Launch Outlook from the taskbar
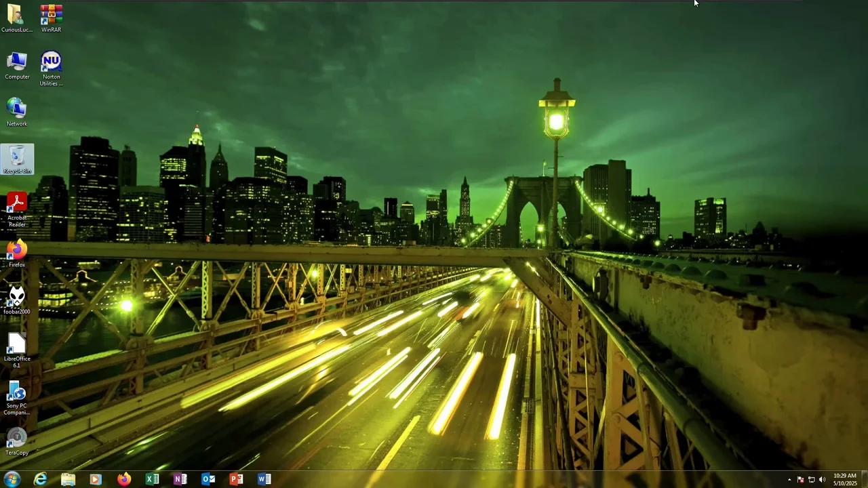 point(208,480)
